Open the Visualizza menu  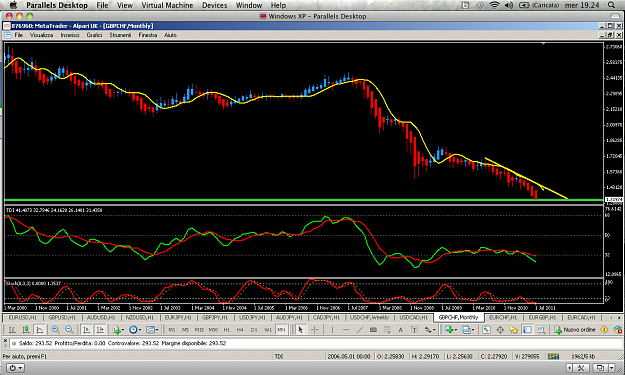(41, 35)
